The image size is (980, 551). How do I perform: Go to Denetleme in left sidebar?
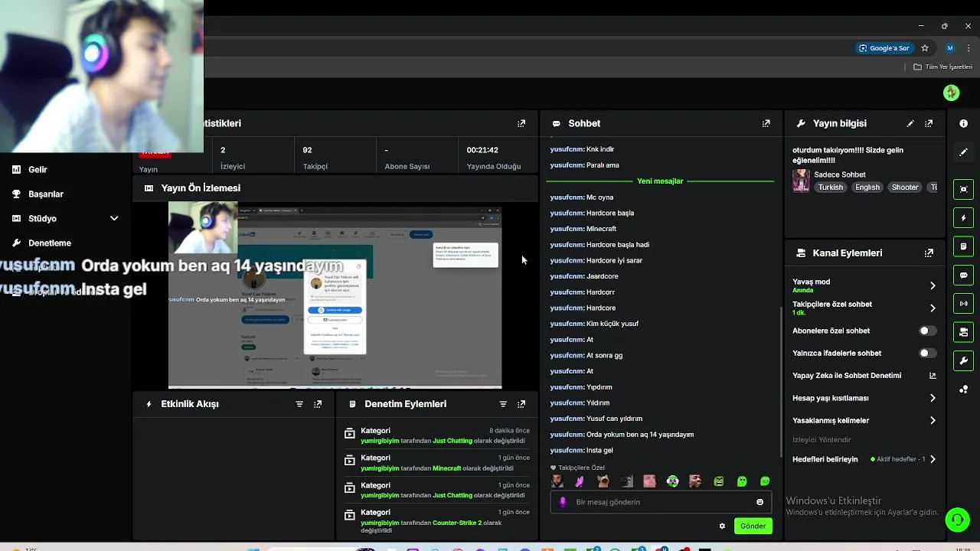pos(49,243)
